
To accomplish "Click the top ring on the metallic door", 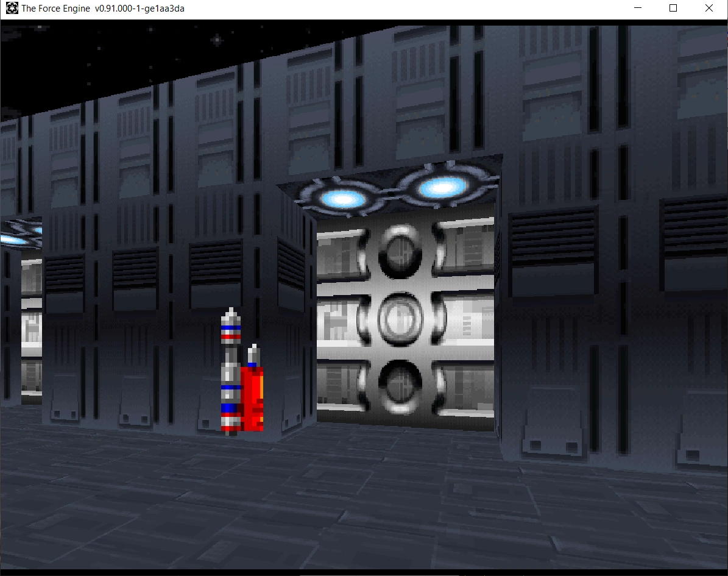I will tap(400, 252).
